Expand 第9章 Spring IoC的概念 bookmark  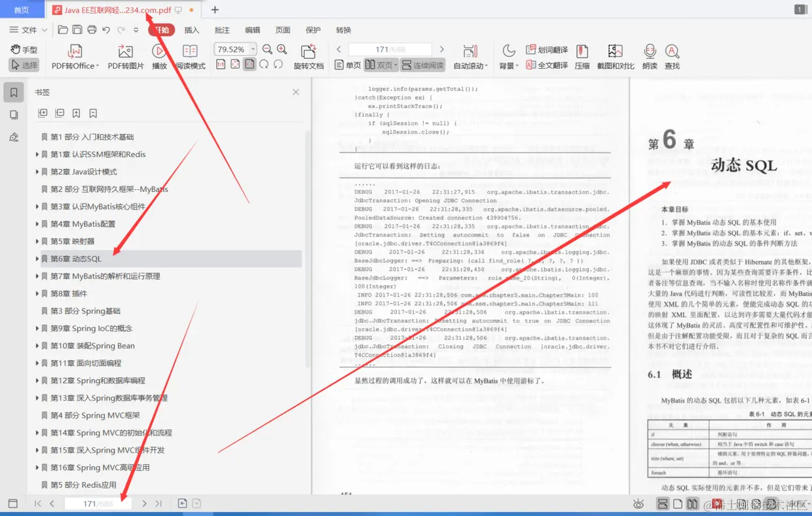click(x=37, y=328)
